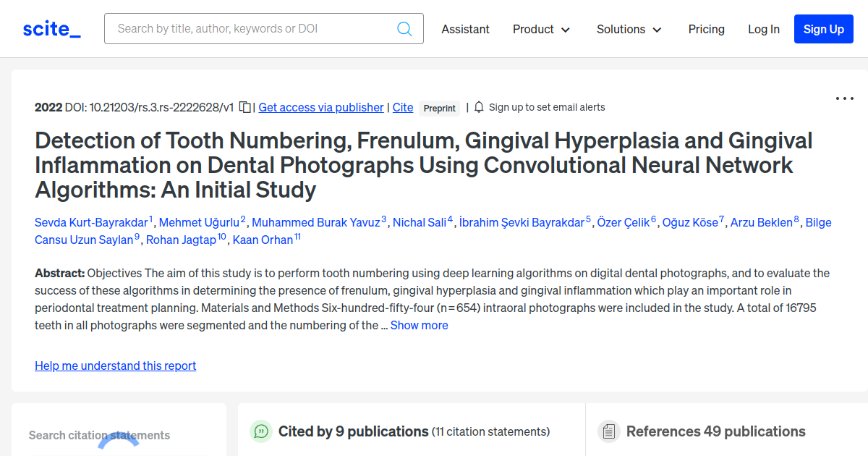Viewport: 868px width, 456px height.
Task: Open the Assistant menu item
Action: tap(465, 29)
